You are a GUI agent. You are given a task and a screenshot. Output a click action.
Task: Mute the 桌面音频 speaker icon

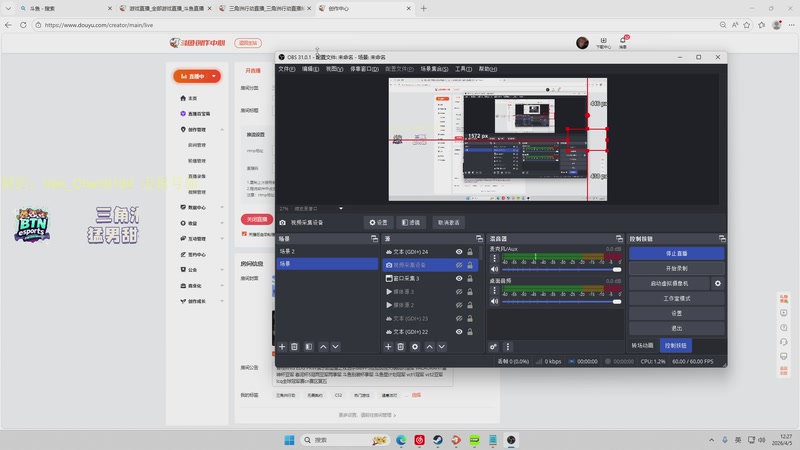(494, 301)
